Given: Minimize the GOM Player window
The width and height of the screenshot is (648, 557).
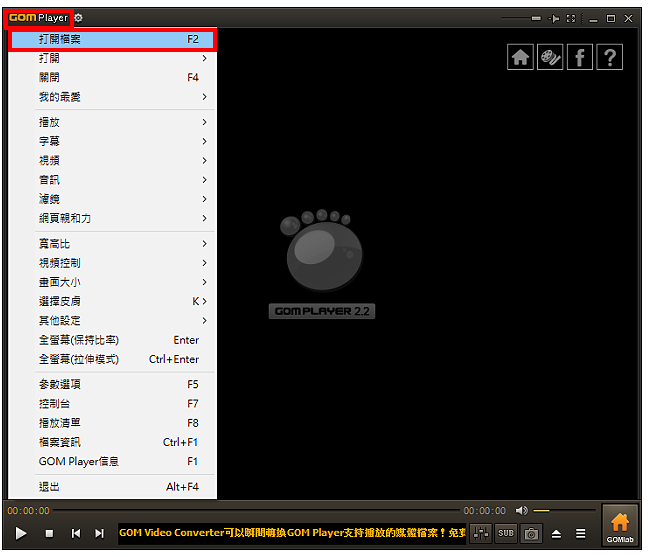Looking at the screenshot, I should coord(593,19).
